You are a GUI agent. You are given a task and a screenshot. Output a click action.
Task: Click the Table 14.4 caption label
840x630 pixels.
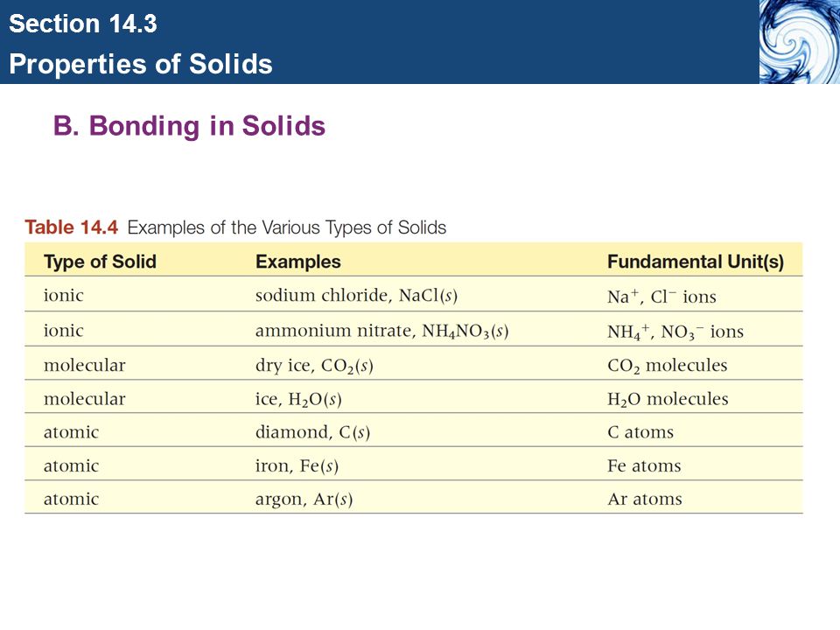coord(71,227)
